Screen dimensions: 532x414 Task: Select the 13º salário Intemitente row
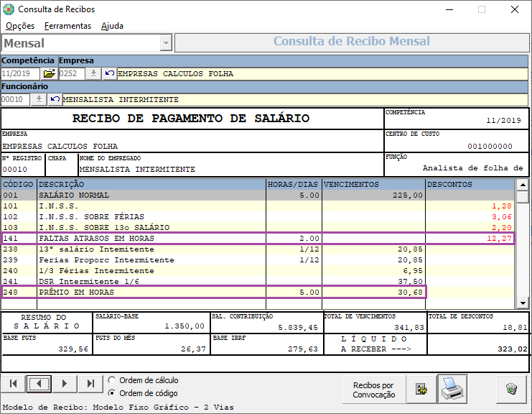pyautogui.click(x=258, y=249)
